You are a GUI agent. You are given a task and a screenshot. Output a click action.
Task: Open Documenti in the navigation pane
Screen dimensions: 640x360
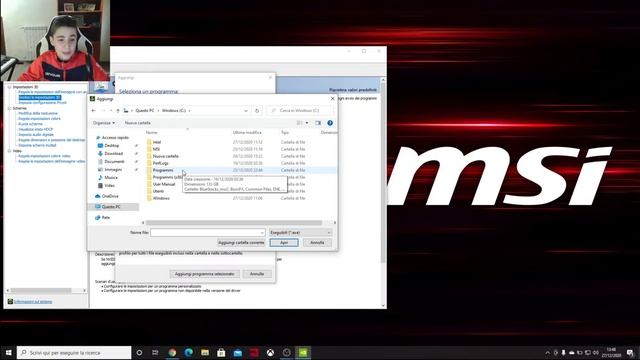point(114,162)
